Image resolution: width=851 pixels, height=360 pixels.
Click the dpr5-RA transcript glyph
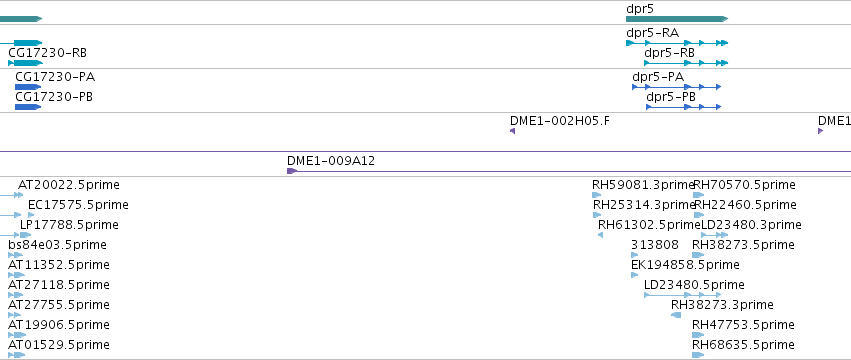tap(676, 43)
